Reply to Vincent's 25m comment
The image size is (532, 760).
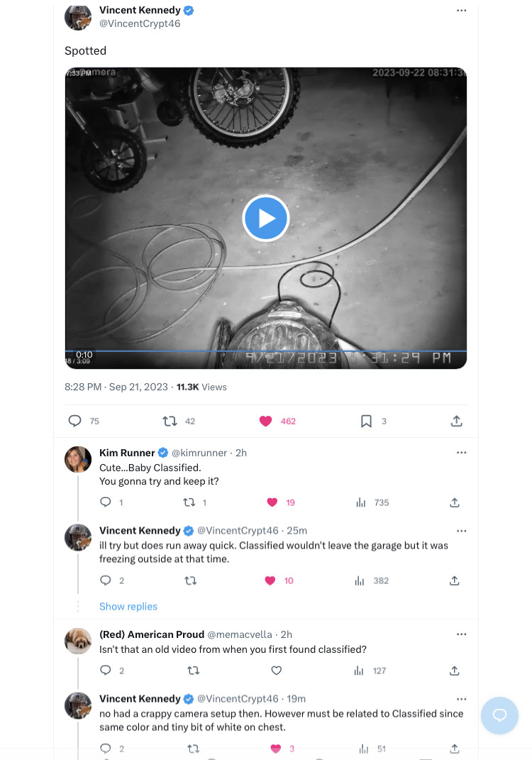click(x=106, y=580)
